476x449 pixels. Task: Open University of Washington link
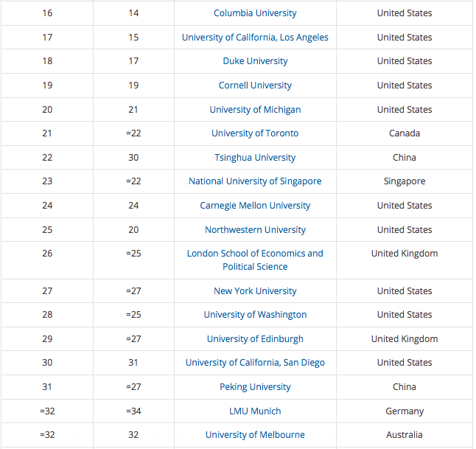(255, 315)
